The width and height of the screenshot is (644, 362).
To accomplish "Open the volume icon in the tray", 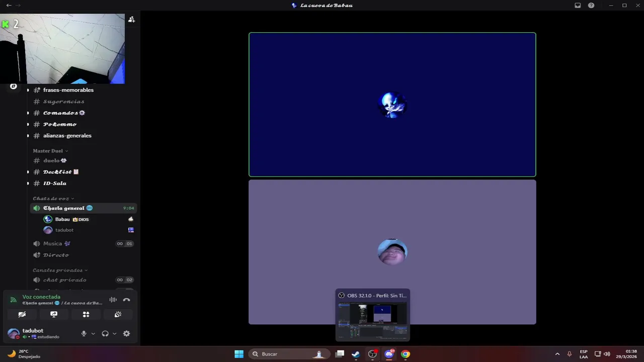I will click(x=607, y=354).
